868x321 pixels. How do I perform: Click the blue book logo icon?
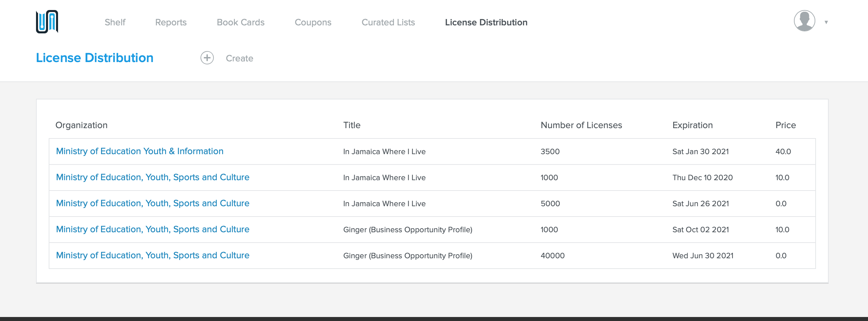click(47, 22)
